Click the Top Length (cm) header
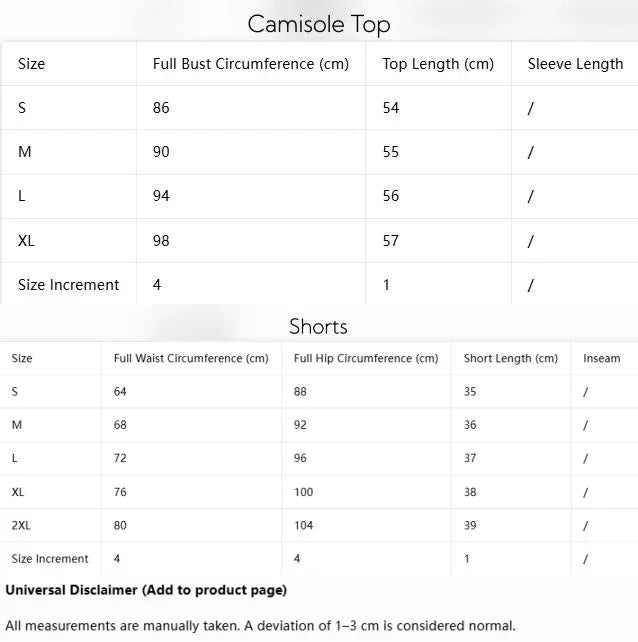 (438, 64)
